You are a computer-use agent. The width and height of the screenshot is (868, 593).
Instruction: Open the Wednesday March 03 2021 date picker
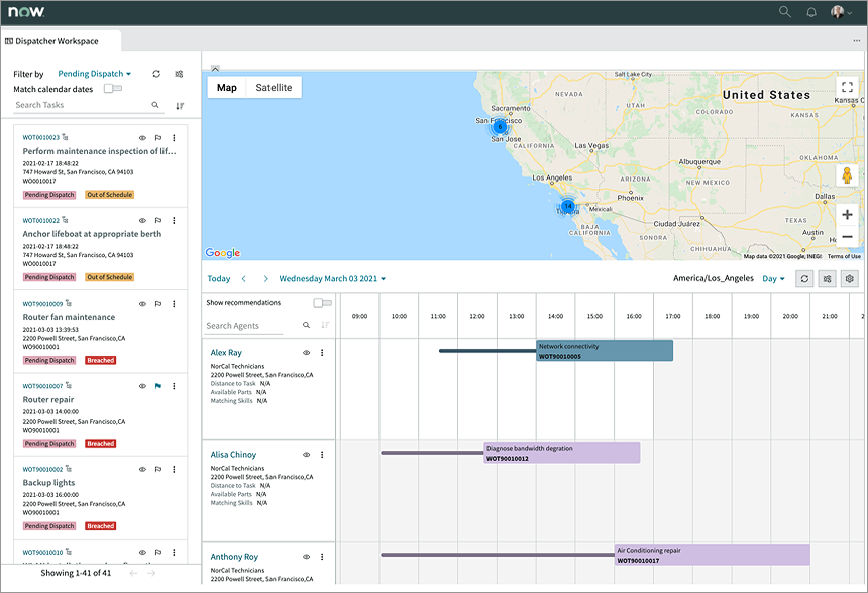pos(332,279)
